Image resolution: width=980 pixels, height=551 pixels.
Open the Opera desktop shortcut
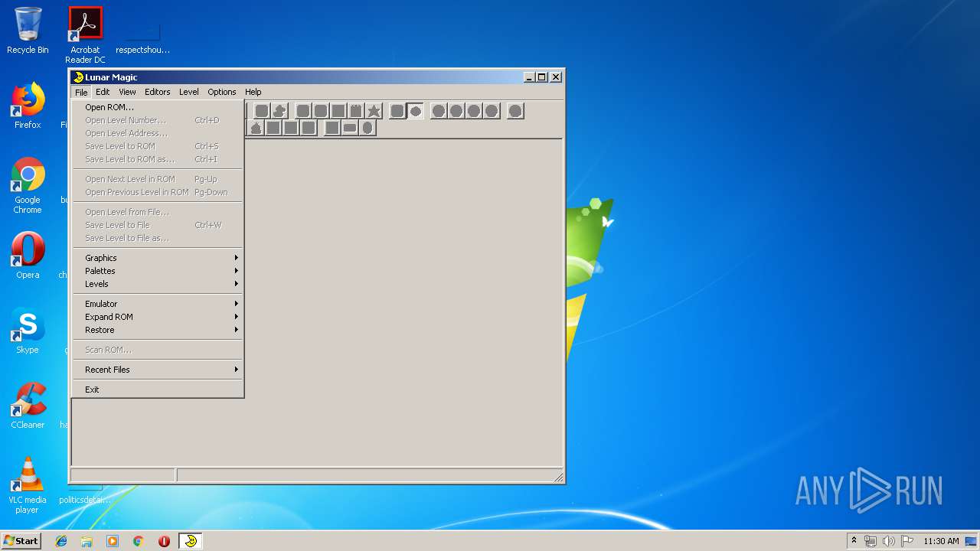(28, 256)
